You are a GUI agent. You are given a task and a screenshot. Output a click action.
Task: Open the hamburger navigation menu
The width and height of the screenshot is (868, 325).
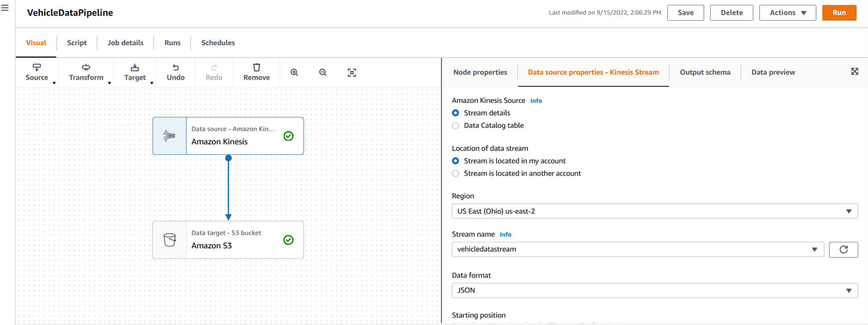pos(5,8)
